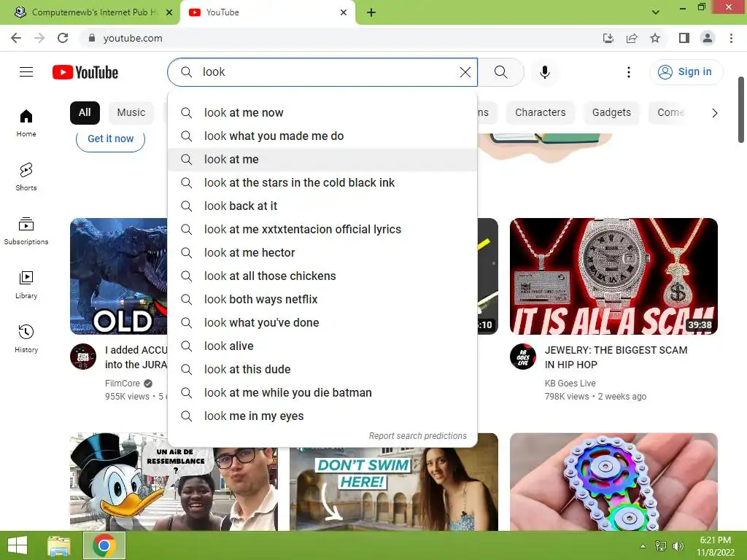Click the page vertical scrollbar
This screenshot has height=560, width=747.
741,109
